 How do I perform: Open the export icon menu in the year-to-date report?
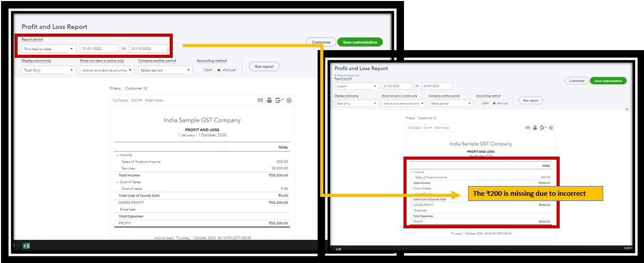tap(279, 100)
